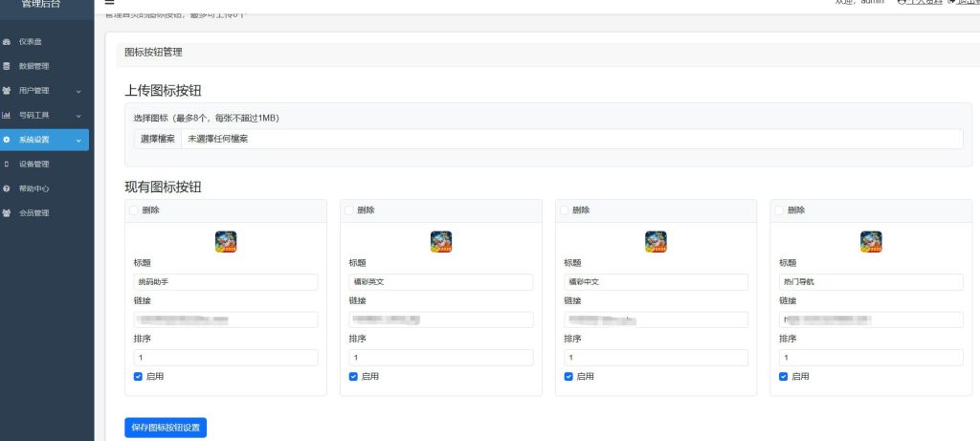Check 删除 checkbox for 福彩英文 card
Viewport: 980px width, 441px height.
348,210
